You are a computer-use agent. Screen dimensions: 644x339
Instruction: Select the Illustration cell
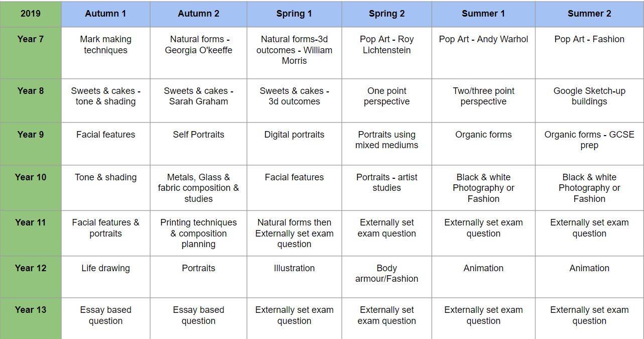tap(294, 277)
